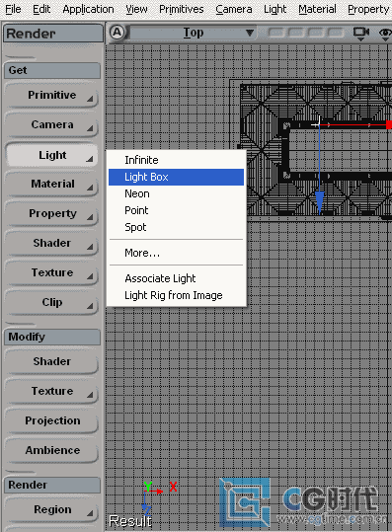Open the Edit menu
The image size is (392, 532).
coord(41,9)
